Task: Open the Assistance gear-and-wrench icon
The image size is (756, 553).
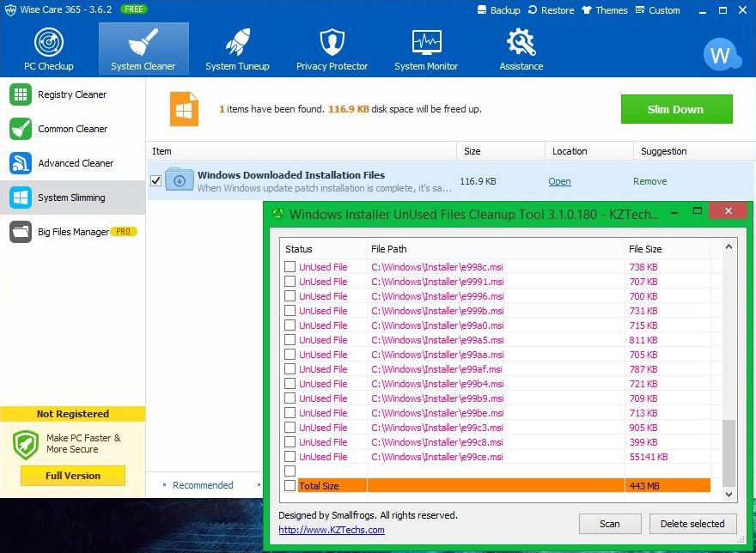Action: click(521, 42)
